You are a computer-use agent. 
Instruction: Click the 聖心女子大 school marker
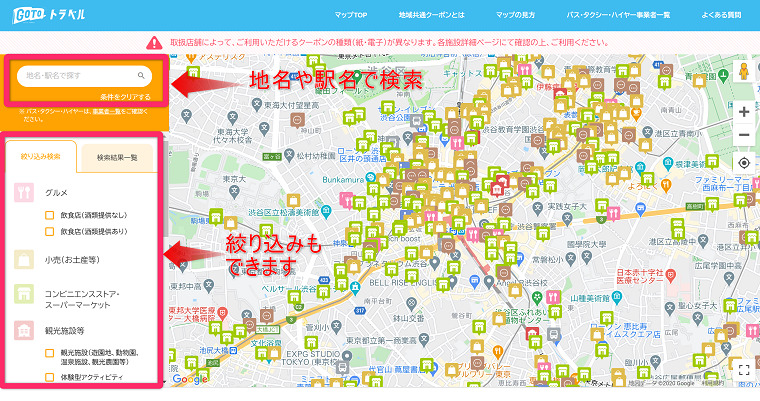coord(669,307)
